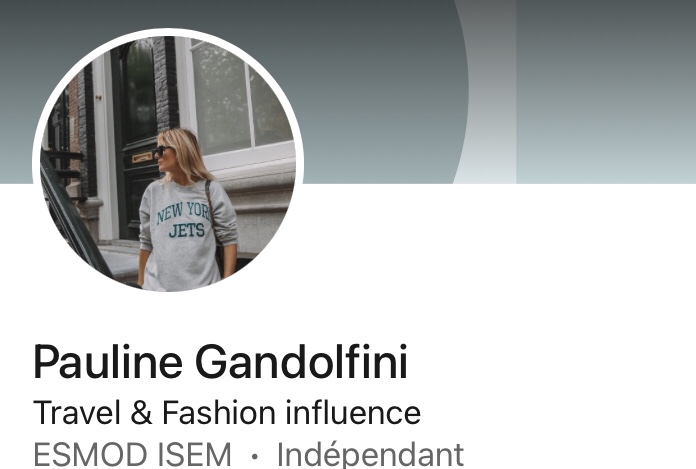Click the large window in the photo

(x=240, y=100)
